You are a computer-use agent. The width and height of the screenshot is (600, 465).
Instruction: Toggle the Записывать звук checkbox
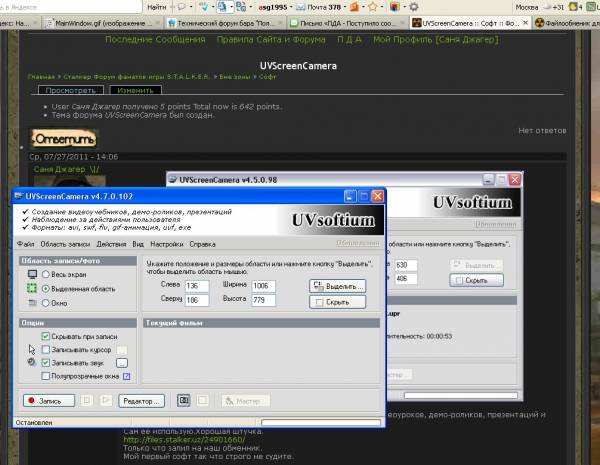[x=46, y=362]
